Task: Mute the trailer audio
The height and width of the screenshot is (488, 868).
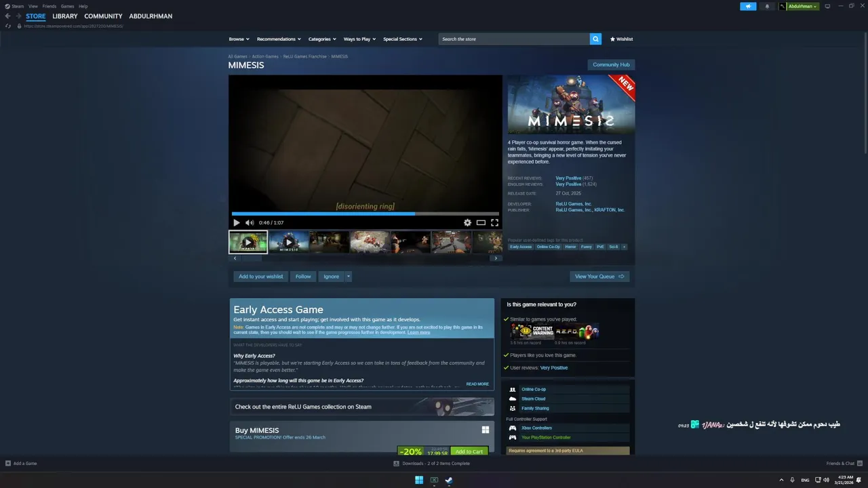Action: click(250, 222)
